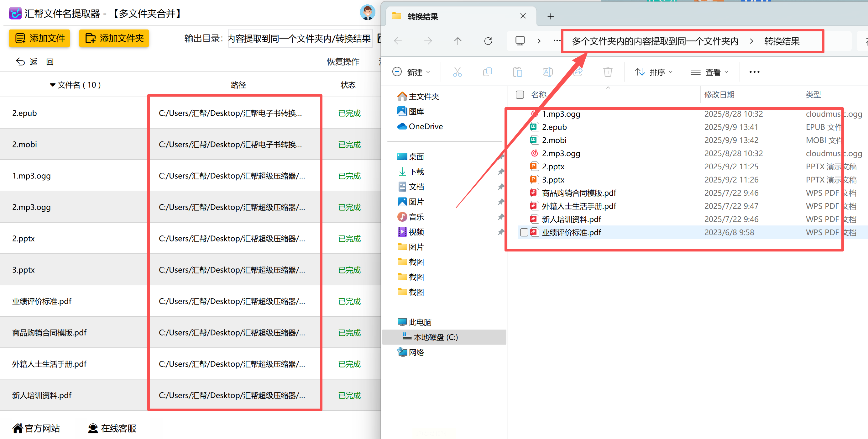Click the delete trash can icon

tap(608, 72)
